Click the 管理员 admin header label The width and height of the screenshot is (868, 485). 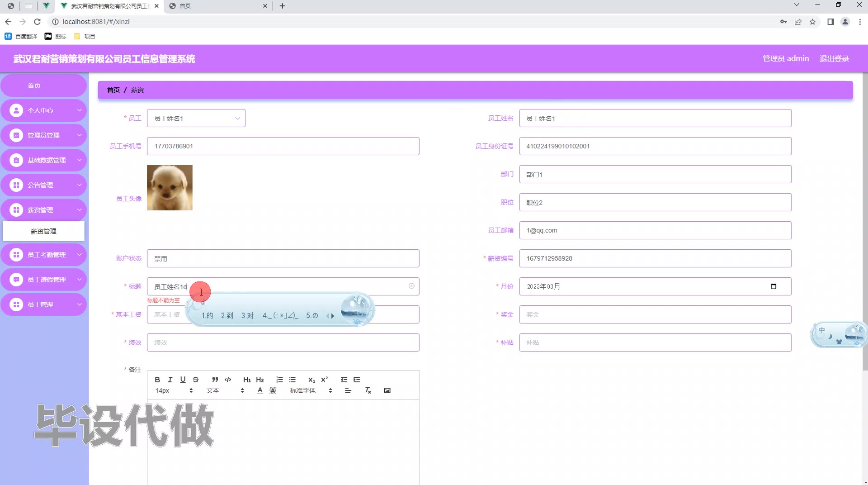pos(786,58)
